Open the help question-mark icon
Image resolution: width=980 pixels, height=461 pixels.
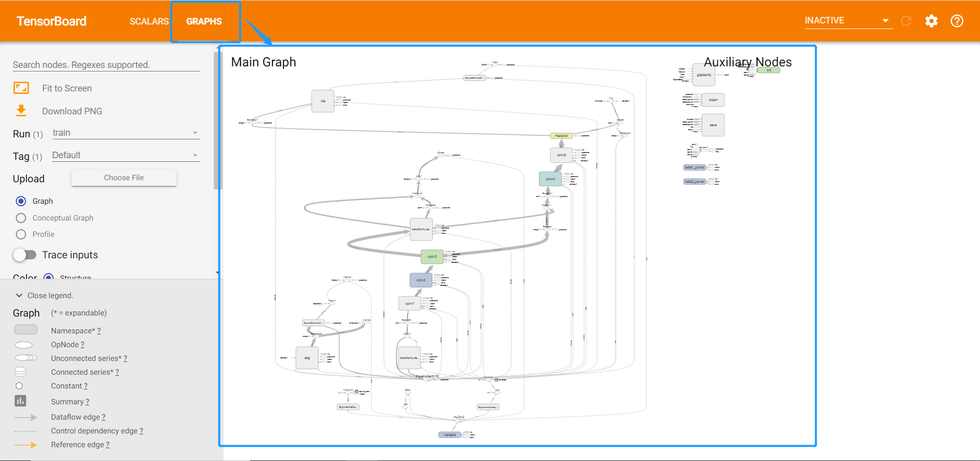(957, 21)
